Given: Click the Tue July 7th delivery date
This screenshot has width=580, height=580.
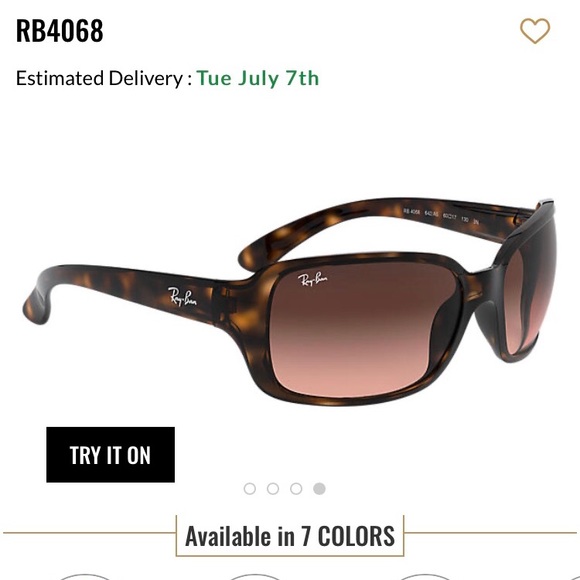Looking at the screenshot, I should click(257, 78).
